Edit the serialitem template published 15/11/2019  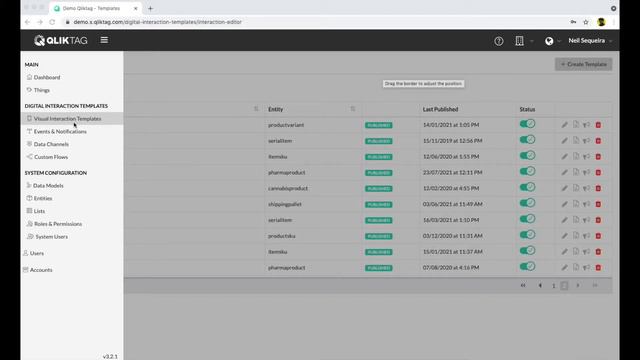[564, 141]
